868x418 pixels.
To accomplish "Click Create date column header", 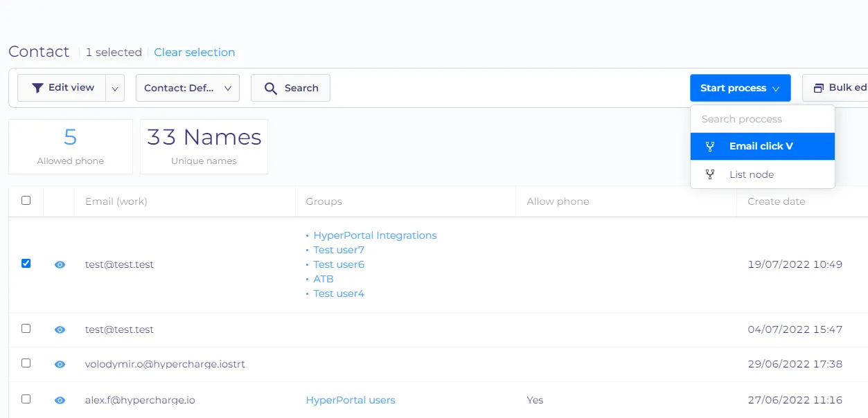I will 777,201.
